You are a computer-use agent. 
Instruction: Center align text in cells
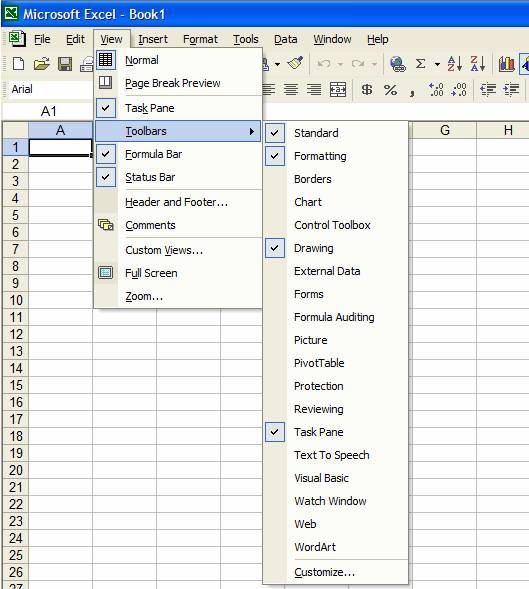[x=291, y=89]
